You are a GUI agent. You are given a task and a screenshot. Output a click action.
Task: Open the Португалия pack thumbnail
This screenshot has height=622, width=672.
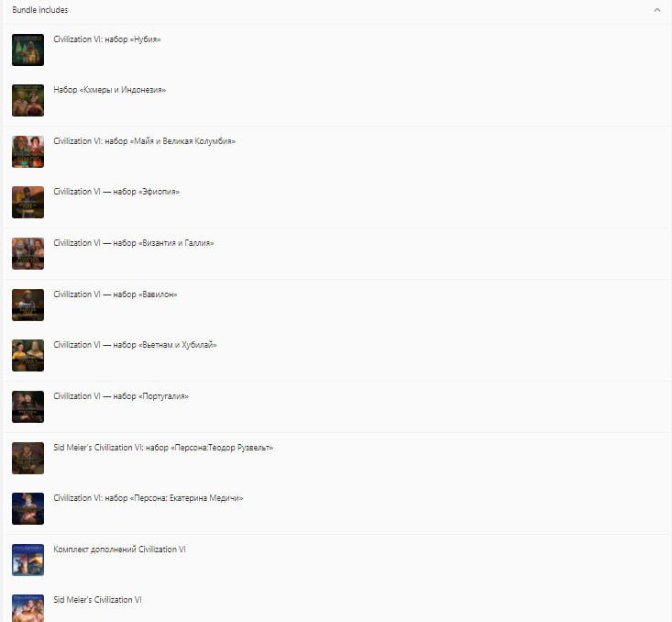pos(28,407)
